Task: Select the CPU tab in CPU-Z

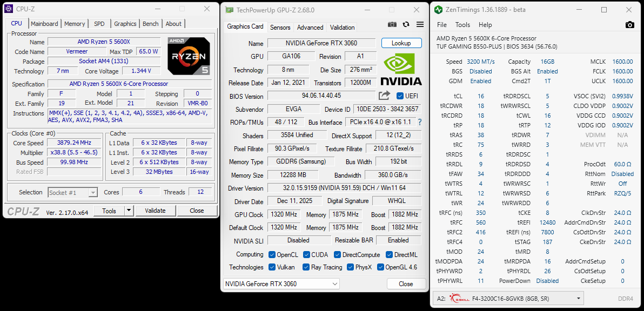Action: 16,23
